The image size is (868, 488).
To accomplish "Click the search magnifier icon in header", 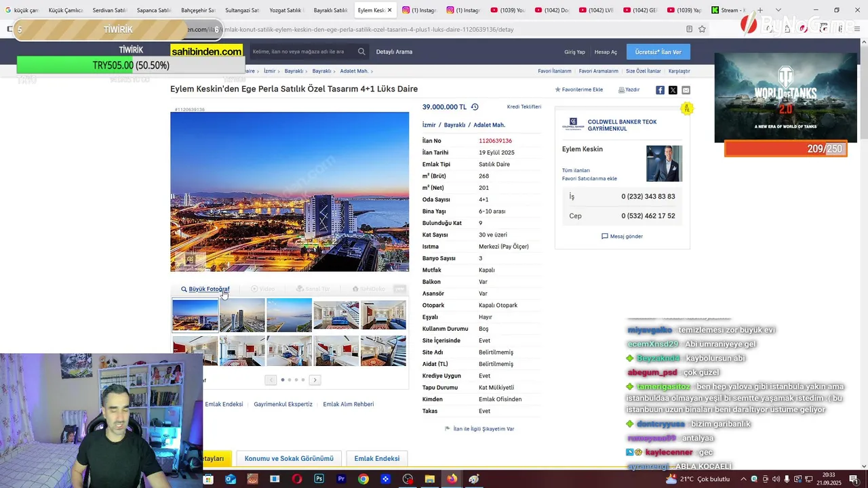I will tap(361, 52).
